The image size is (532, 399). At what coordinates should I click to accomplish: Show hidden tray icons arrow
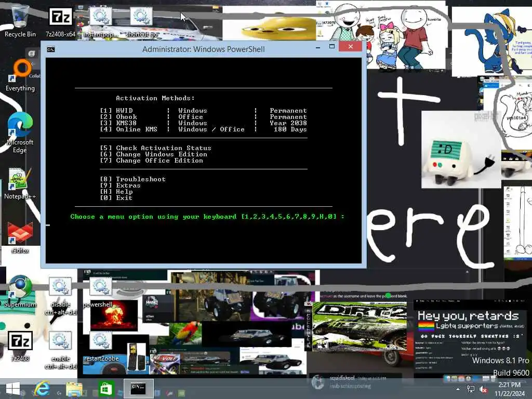(458, 389)
